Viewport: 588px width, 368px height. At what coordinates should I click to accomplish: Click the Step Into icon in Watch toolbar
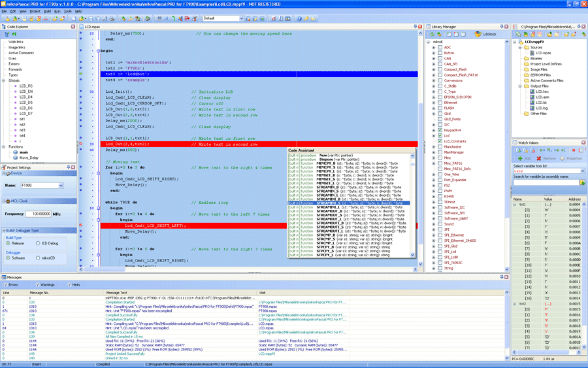coord(542,150)
